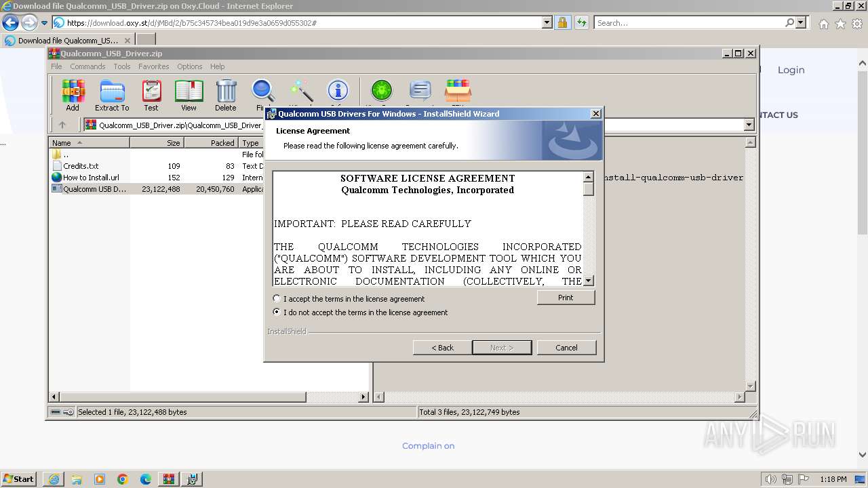
Task: Select Credits.txt in the file list
Action: pyautogui.click(x=81, y=166)
